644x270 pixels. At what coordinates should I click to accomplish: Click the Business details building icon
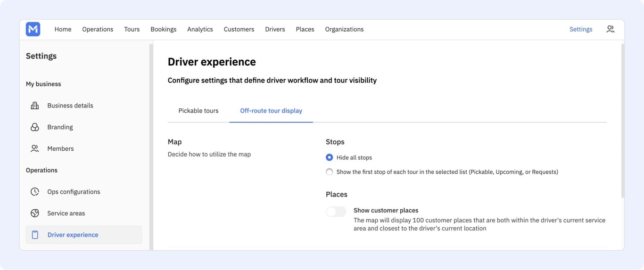35,106
